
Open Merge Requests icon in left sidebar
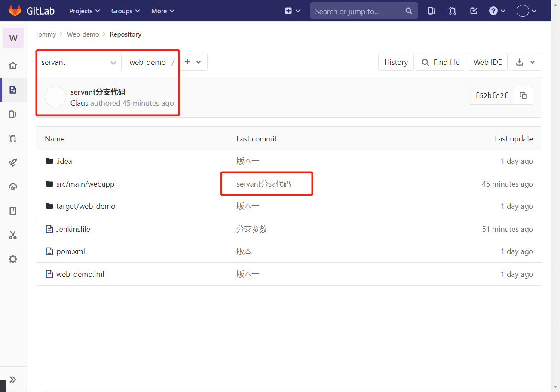[x=13, y=138]
